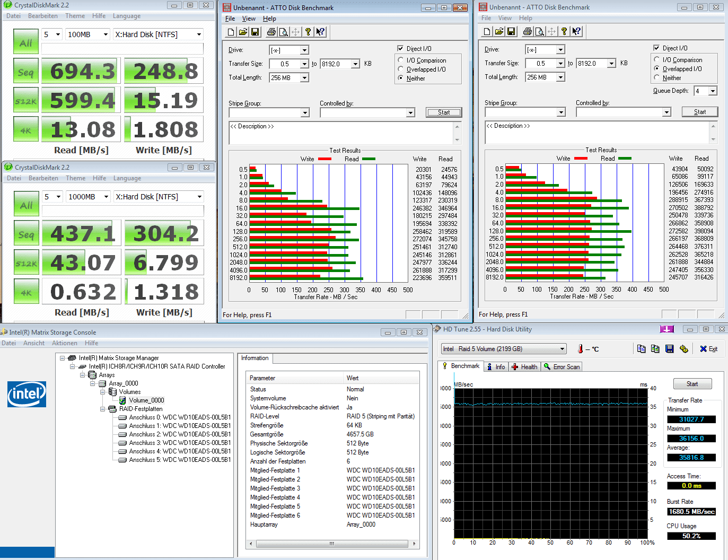Click HD Tune options wrench icon
The width and height of the screenshot is (728, 560).
point(683,348)
